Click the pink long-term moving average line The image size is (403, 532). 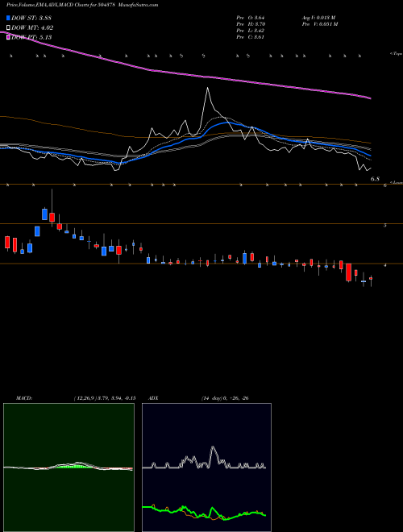[x=204, y=77]
